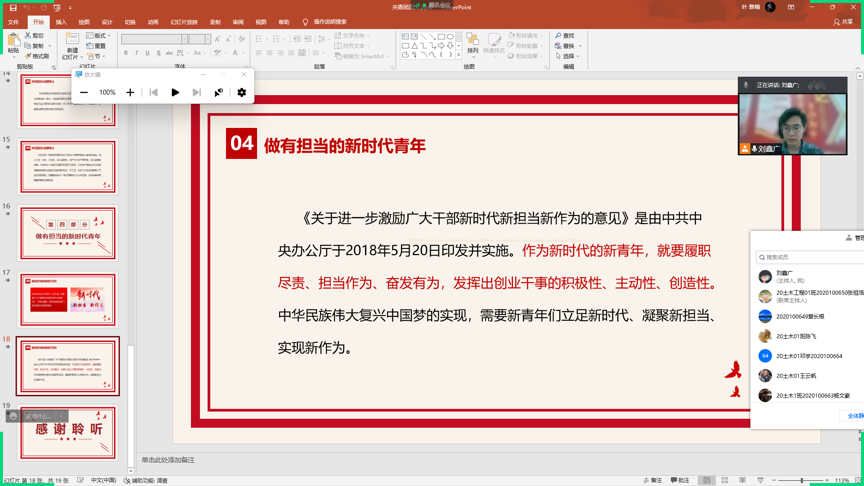
Task: Click the magnifier zoom out minus button
Action: point(84,92)
